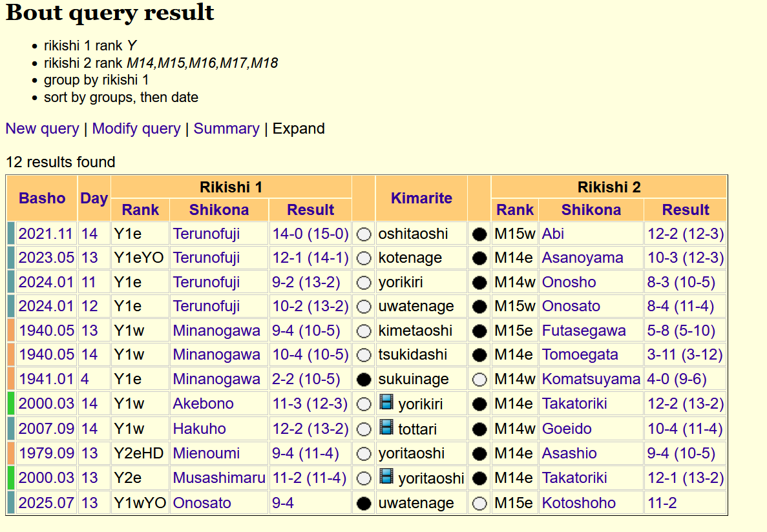This screenshot has width=767, height=532.
Task: Click the sukuinage kimarite text
Action: [414, 379]
